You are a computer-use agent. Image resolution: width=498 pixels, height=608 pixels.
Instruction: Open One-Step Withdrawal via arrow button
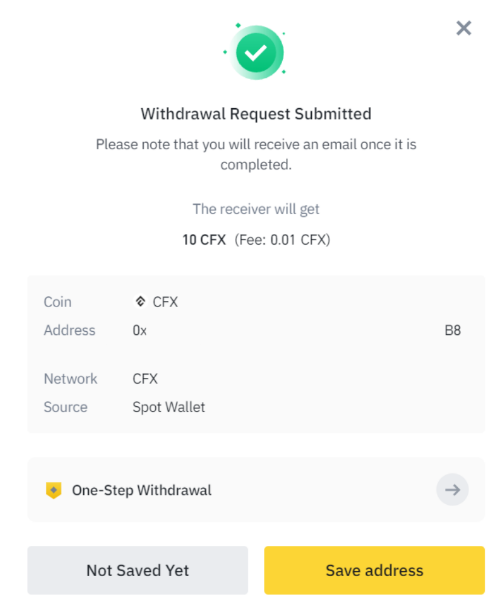pos(452,490)
